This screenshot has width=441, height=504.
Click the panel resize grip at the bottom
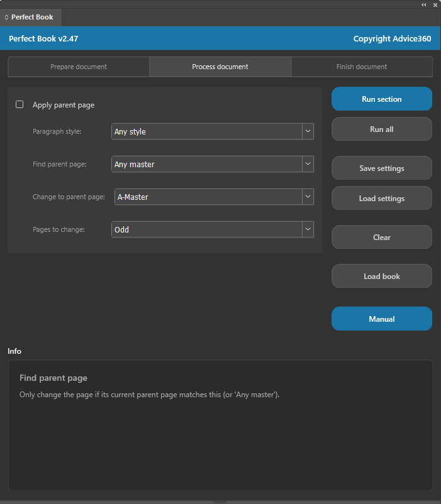click(x=220, y=501)
